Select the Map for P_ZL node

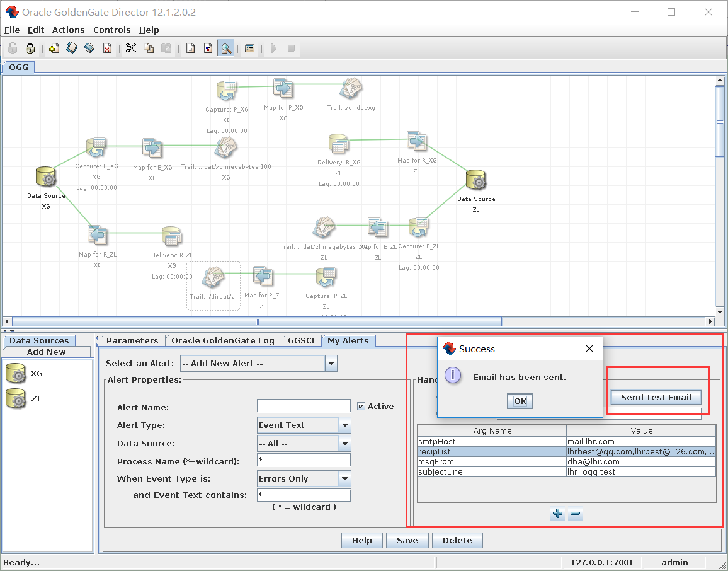click(263, 277)
